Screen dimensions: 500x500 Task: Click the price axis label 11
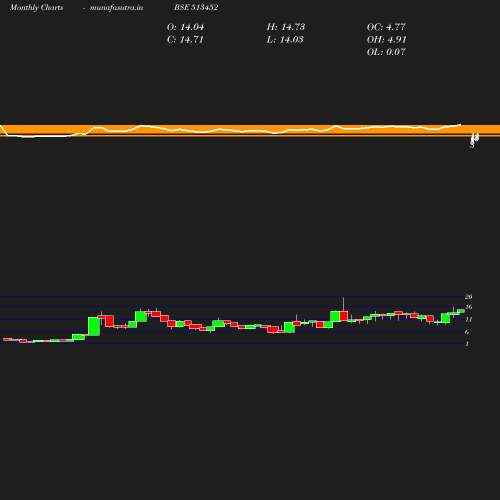click(469, 319)
